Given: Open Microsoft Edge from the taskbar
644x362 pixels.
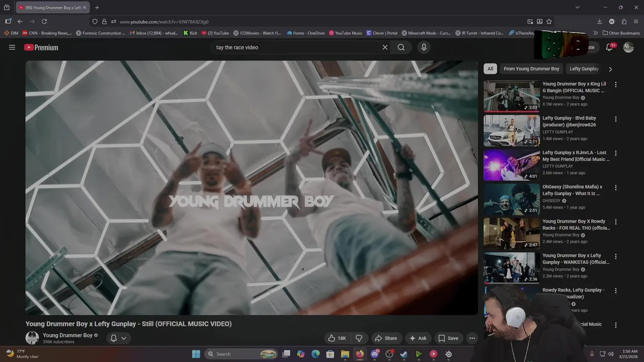Looking at the screenshot, I should [315, 354].
